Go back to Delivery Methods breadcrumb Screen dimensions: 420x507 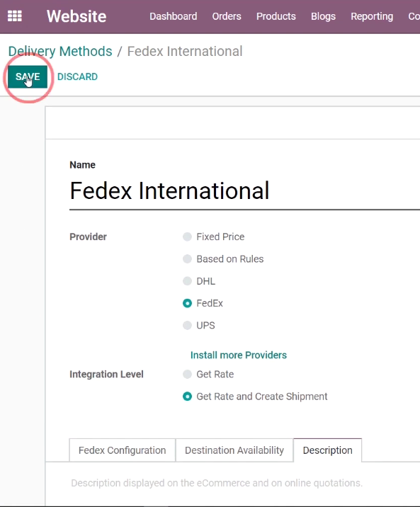pyautogui.click(x=60, y=51)
